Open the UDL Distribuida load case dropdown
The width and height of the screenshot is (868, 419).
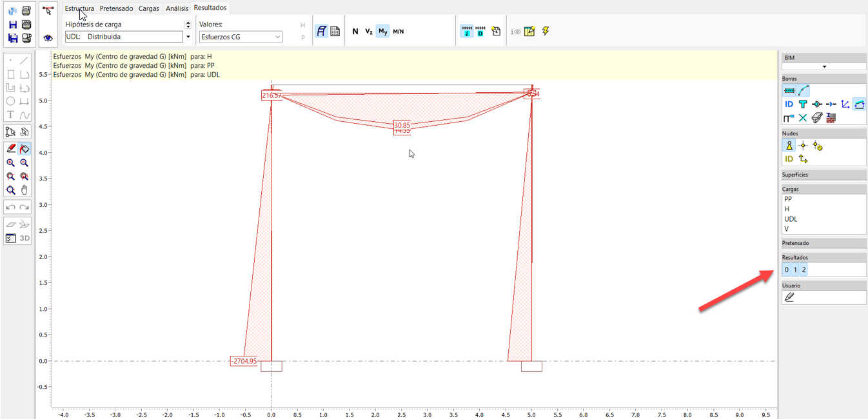pos(188,37)
